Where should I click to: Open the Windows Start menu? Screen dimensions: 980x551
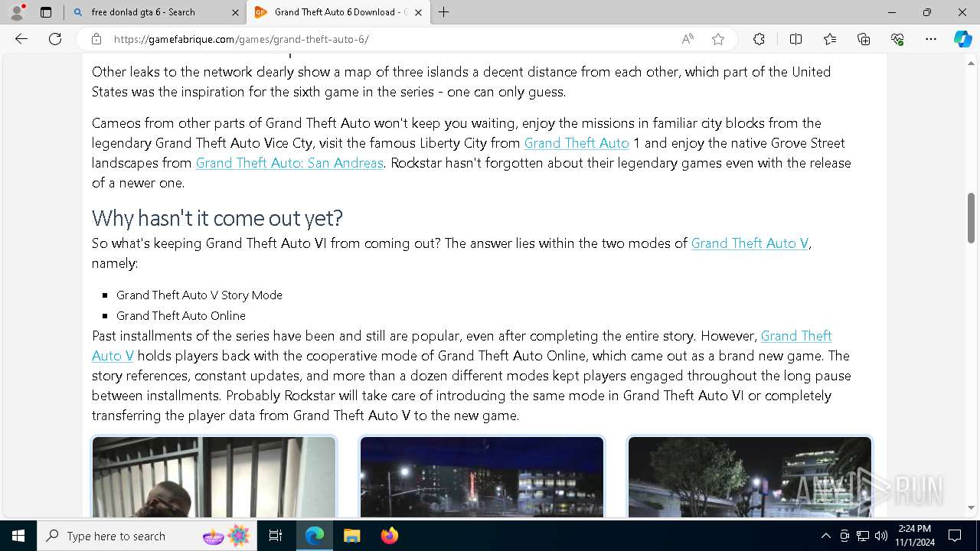[18, 536]
